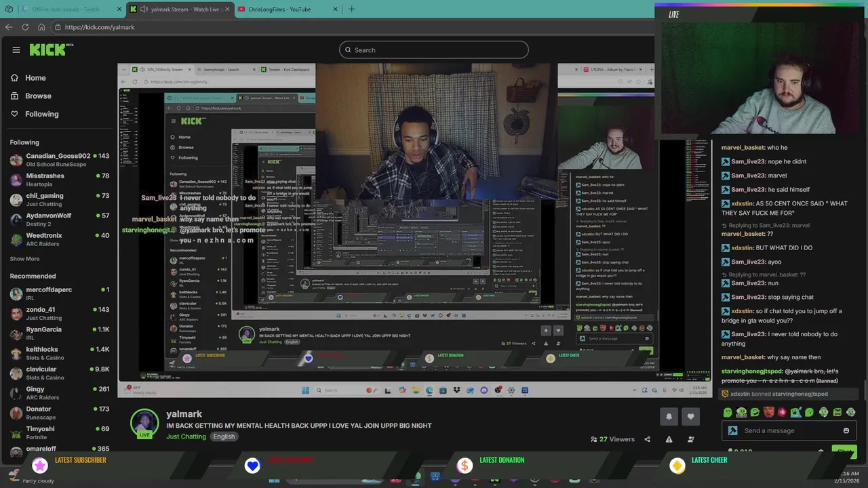Open the mercoffdaperc recommended channel

tap(60, 293)
